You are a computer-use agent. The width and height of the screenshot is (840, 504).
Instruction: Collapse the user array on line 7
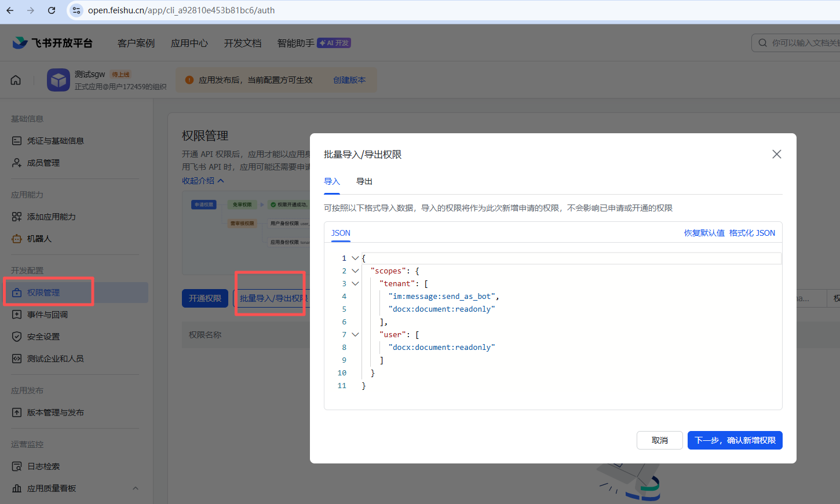pyautogui.click(x=355, y=334)
